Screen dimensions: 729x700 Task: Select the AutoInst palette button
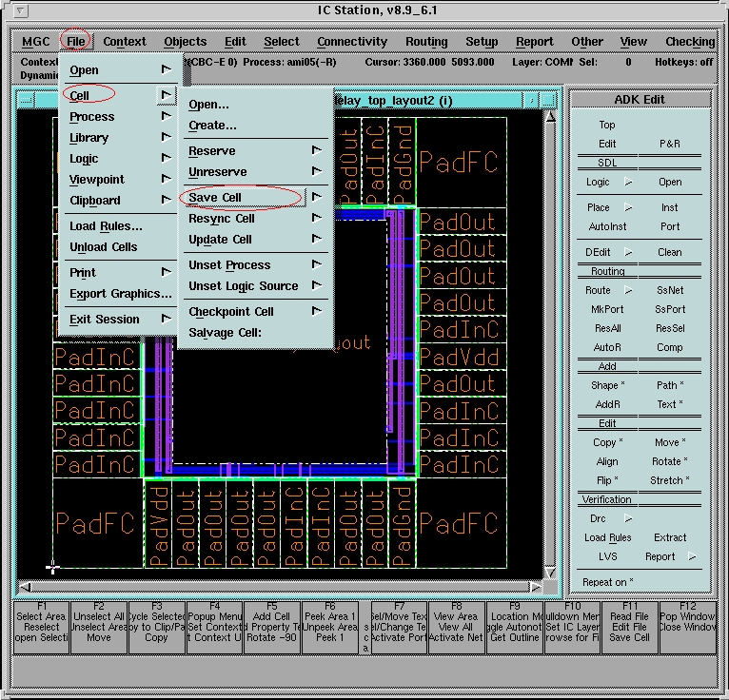tap(607, 226)
